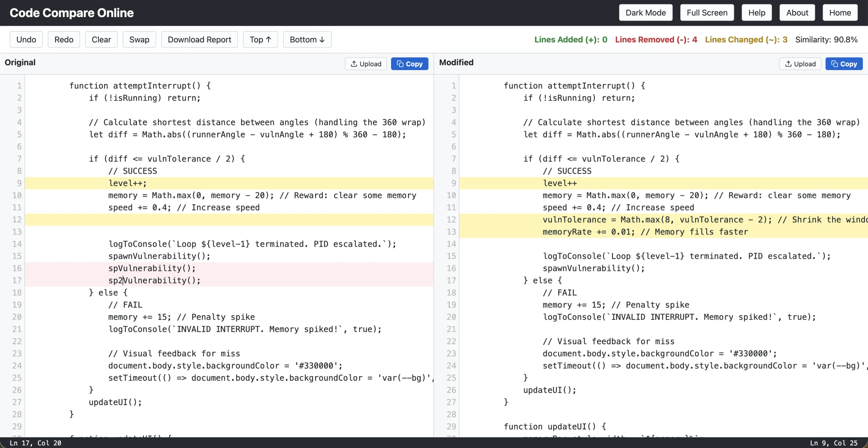This screenshot has width=868, height=448.
Task: Click 'updateUI();' line in Original pane
Action: click(x=115, y=402)
